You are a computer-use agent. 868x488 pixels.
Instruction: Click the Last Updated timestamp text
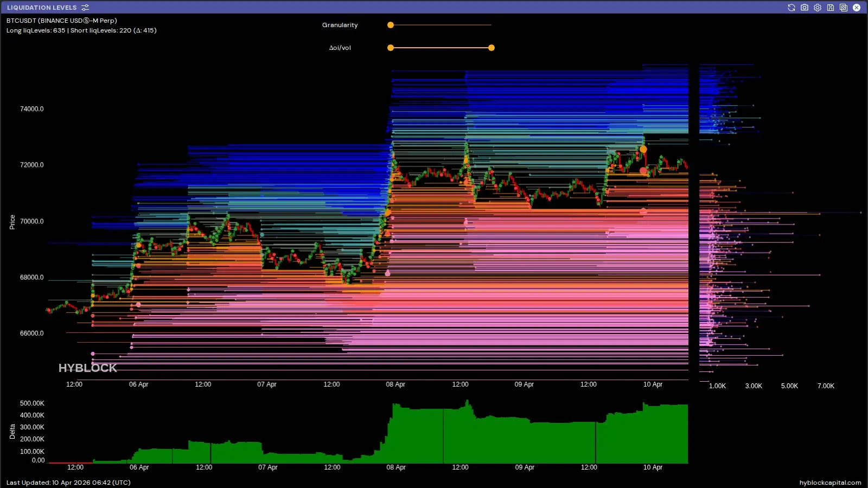click(x=68, y=483)
